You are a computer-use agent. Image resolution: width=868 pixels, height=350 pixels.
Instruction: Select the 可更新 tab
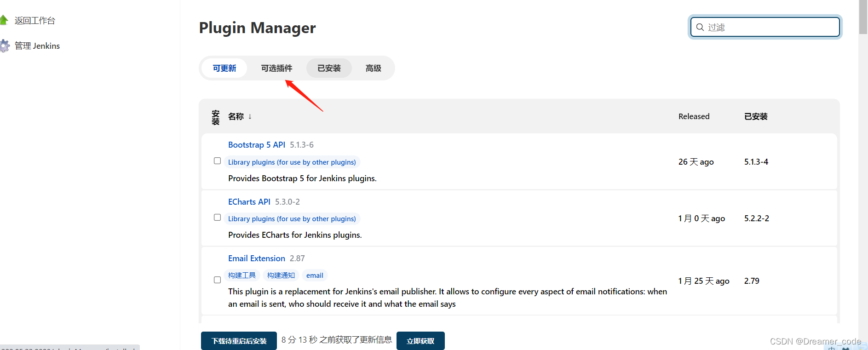[x=224, y=68]
